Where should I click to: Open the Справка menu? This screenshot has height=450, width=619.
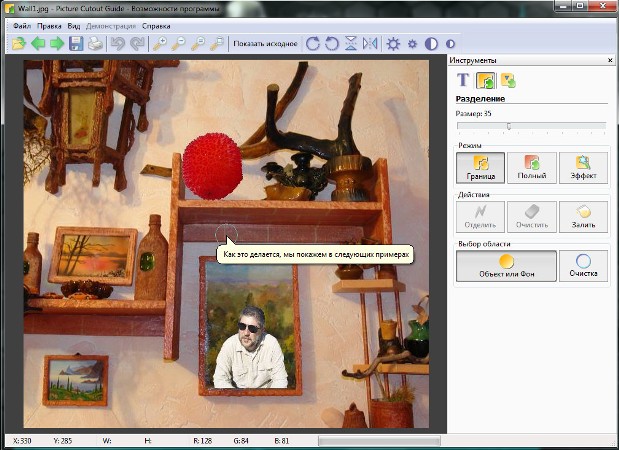pos(156,24)
